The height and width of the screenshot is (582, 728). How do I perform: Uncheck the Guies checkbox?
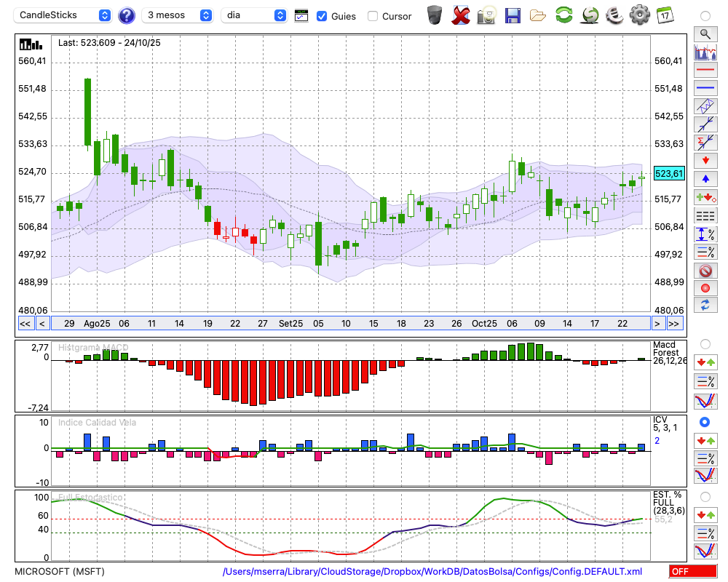point(322,15)
